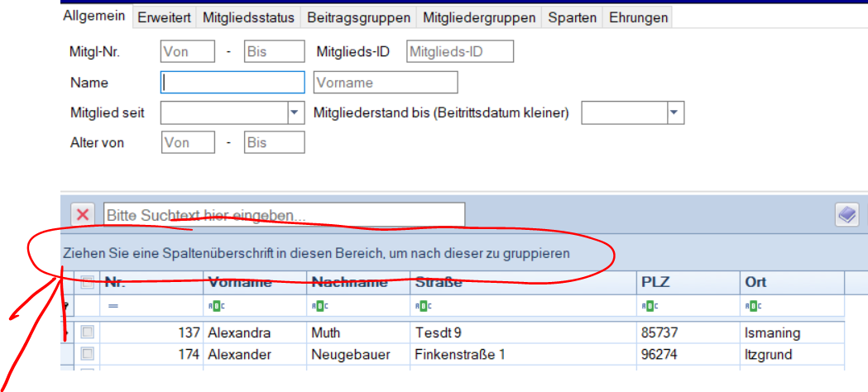Open the Vorname column filter operator icon
Viewport: 868px width, 392px height.
coord(213,306)
